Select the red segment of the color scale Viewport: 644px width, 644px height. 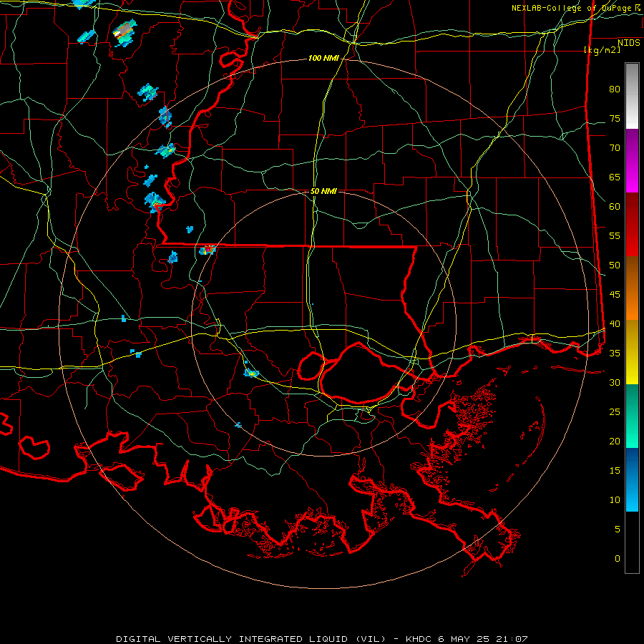(632, 224)
